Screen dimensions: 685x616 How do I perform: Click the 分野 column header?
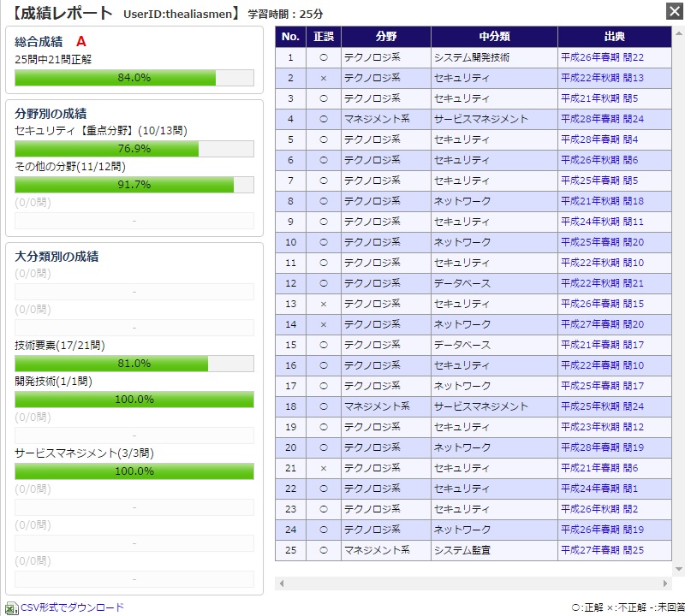pyautogui.click(x=386, y=37)
